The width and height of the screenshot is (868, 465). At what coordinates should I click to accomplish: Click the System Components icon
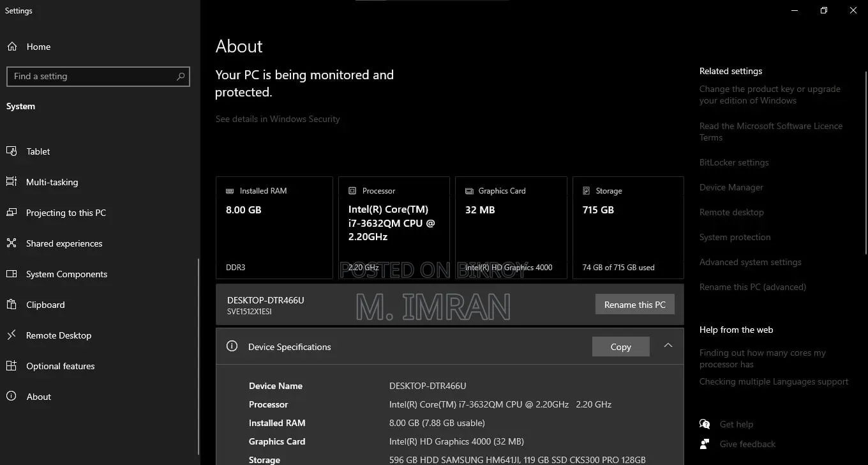coord(11,274)
